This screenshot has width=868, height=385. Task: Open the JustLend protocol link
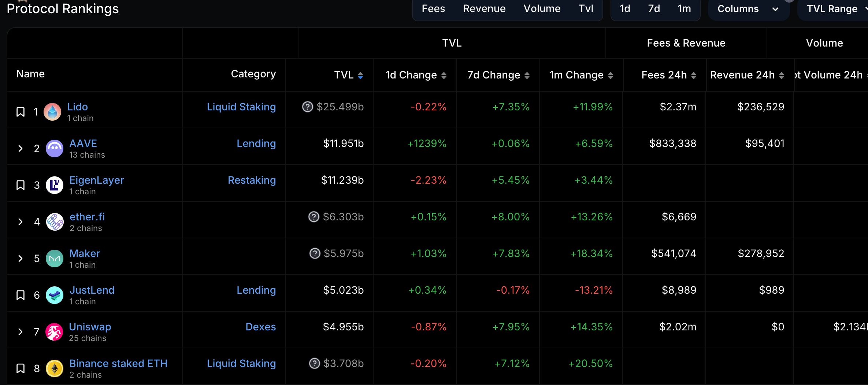coord(92,290)
